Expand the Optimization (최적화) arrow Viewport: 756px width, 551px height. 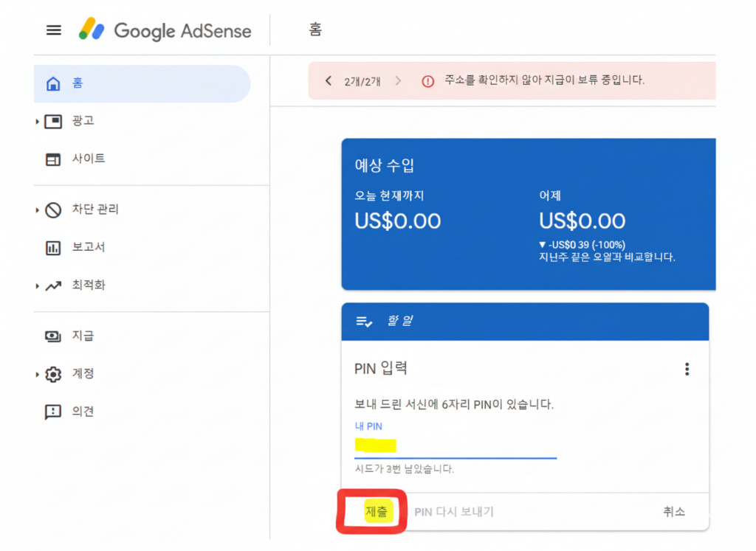[37, 286]
